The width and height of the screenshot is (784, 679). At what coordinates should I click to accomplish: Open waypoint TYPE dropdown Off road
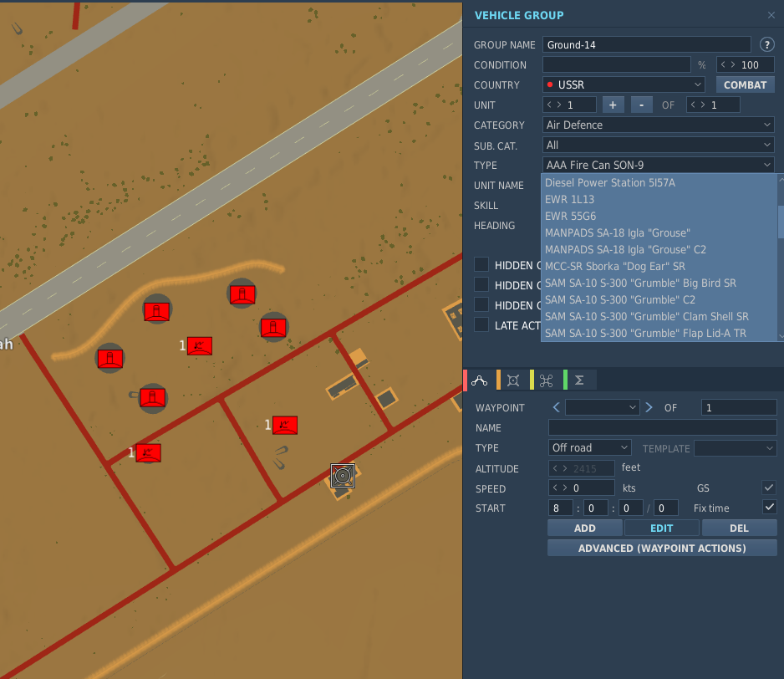tap(589, 447)
